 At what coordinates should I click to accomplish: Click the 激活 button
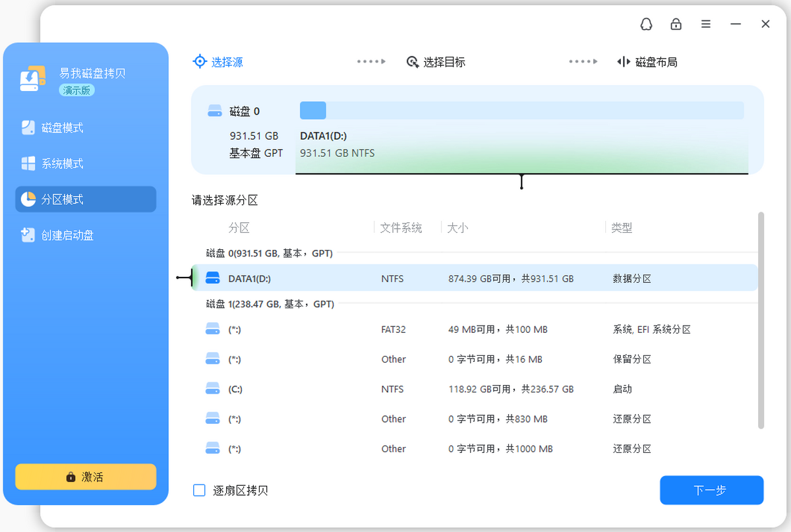click(86, 477)
